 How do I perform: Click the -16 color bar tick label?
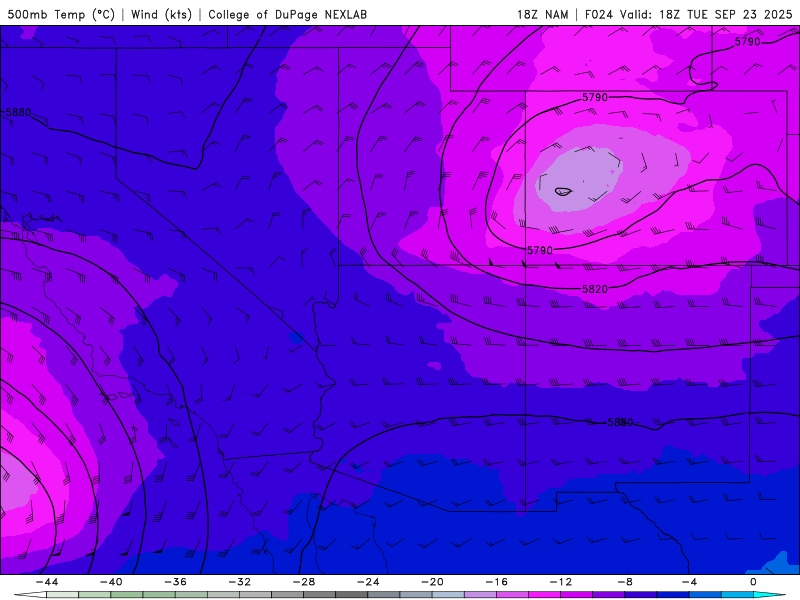(497, 582)
